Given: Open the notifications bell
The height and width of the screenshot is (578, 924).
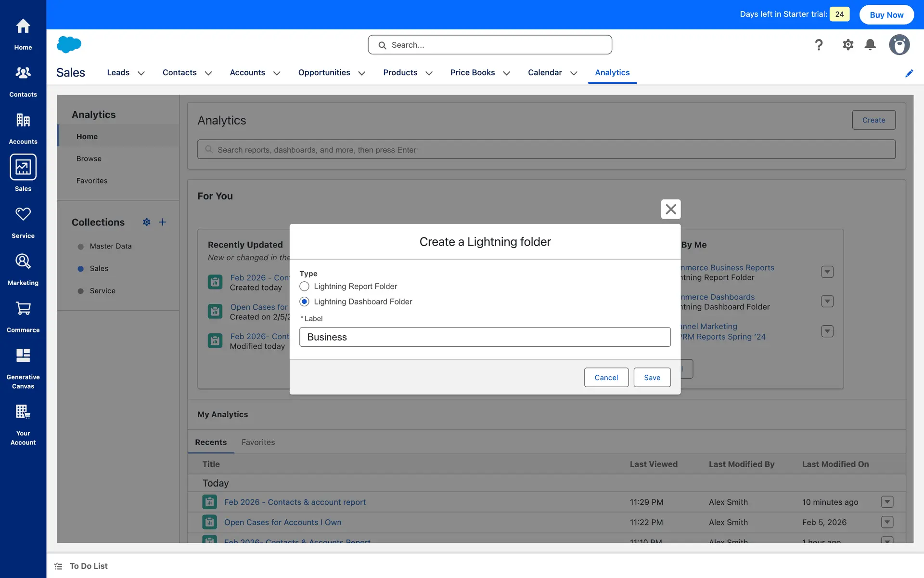Looking at the screenshot, I should (870, 45).
